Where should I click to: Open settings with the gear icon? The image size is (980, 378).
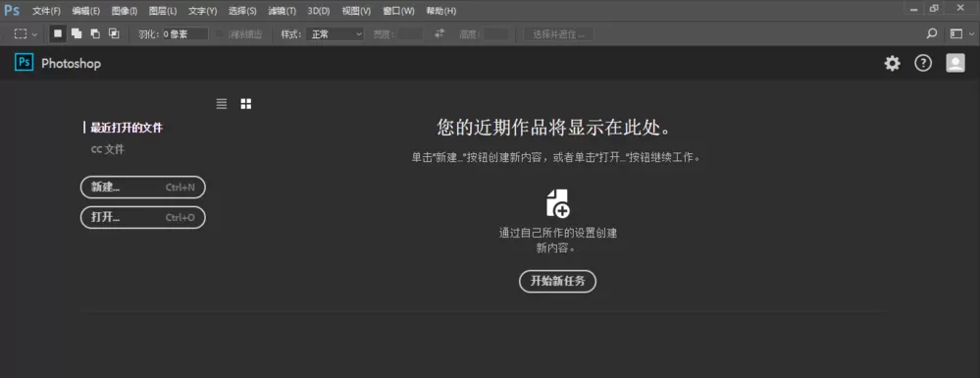pyautogui.click(x=892, y=63)
